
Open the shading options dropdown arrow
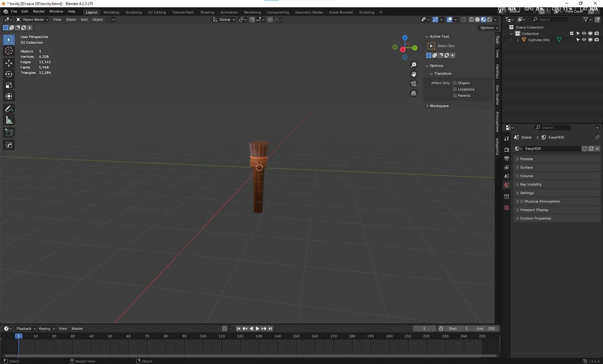[x=496, y=19]
